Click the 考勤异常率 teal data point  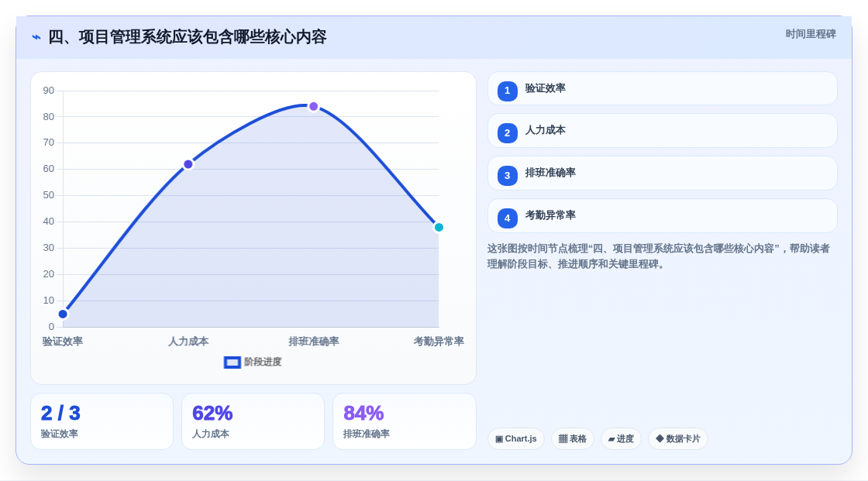pos(439,228)
